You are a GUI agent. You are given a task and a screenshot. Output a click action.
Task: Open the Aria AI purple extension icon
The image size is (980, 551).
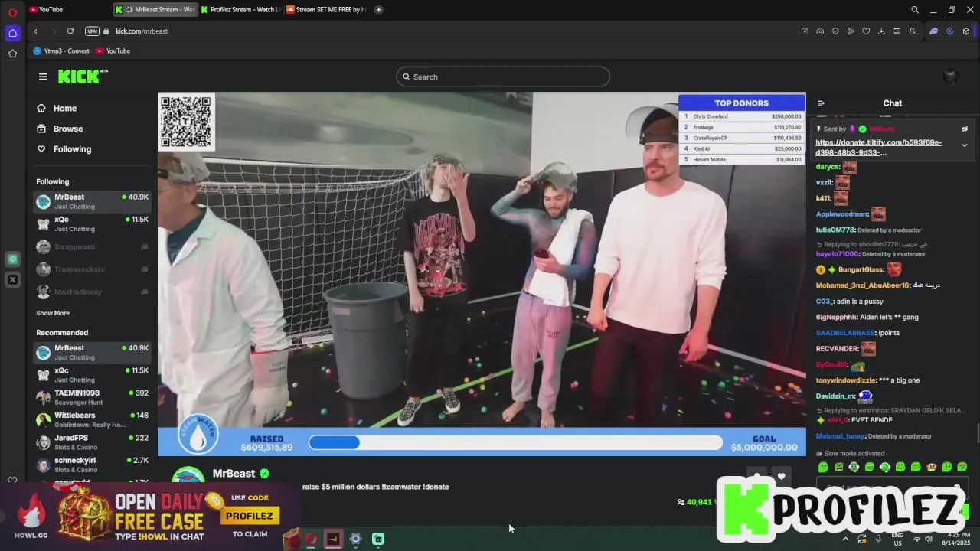[933, 31]
